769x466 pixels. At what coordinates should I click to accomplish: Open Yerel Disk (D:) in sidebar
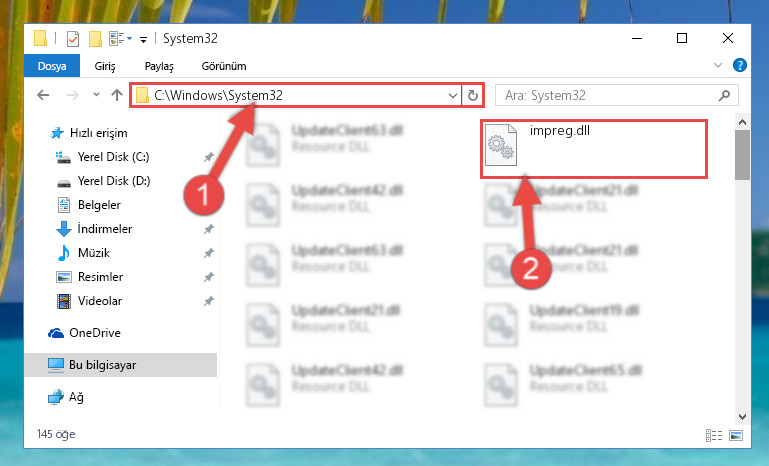(x=114, y=181)
